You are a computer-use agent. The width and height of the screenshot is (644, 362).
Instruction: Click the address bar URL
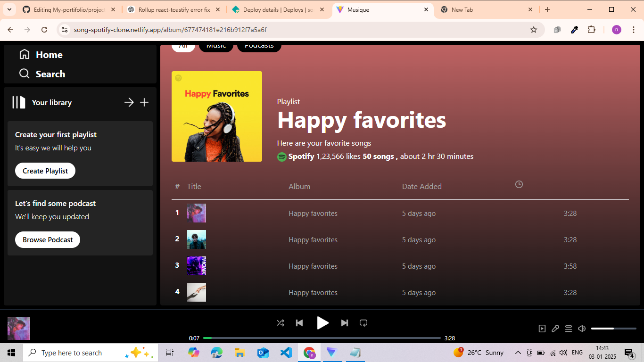[x=170, y=30]
